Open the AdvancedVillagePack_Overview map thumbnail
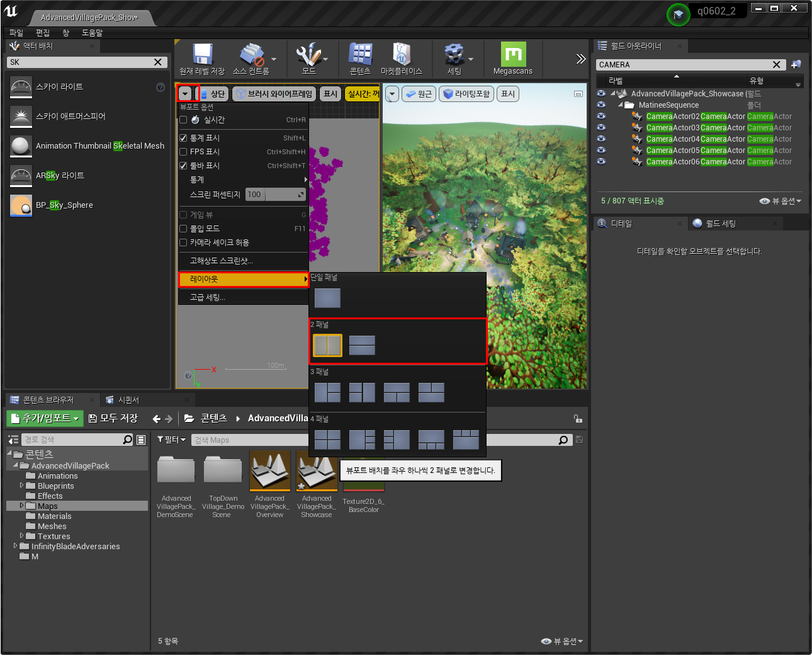 coord(270,471)
